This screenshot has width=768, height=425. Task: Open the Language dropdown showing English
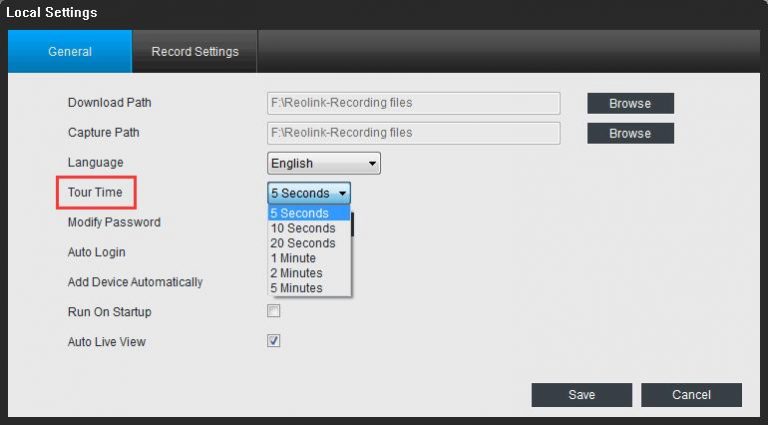click(324, 163)
